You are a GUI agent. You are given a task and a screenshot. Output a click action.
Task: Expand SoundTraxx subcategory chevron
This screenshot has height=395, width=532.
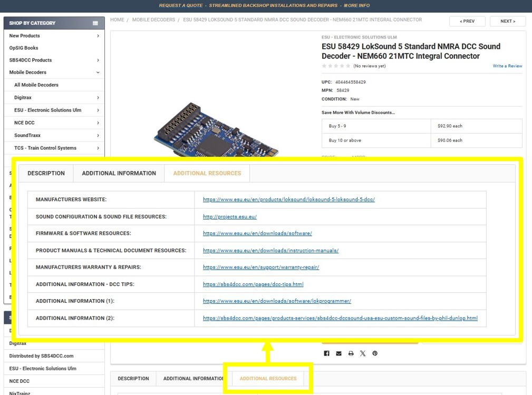point(98,135)
